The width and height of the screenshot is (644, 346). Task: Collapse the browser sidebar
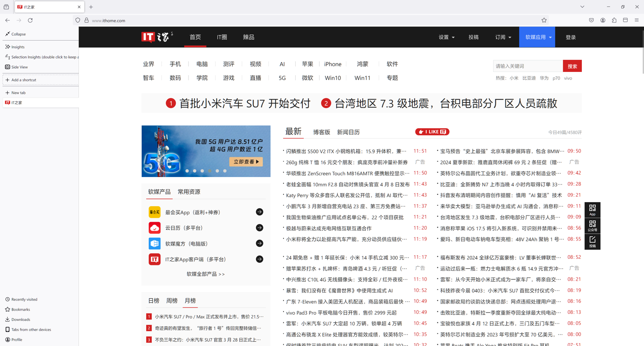tap(16, 34)
